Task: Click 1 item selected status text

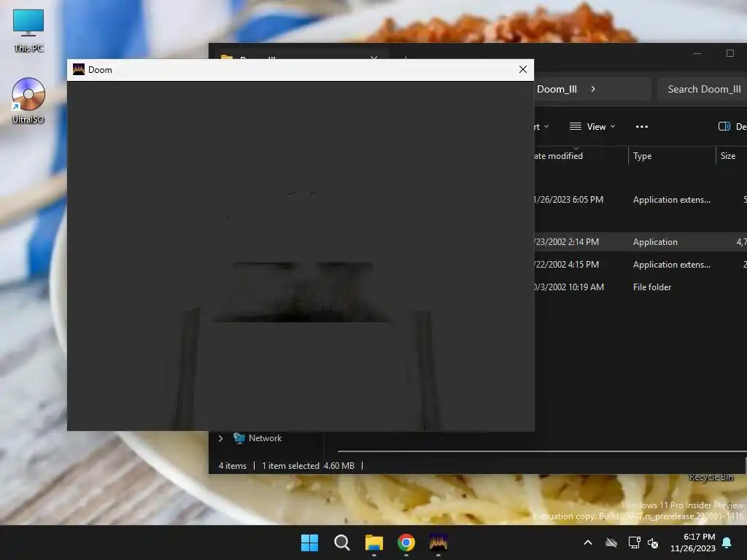Action: pos(290,466)
